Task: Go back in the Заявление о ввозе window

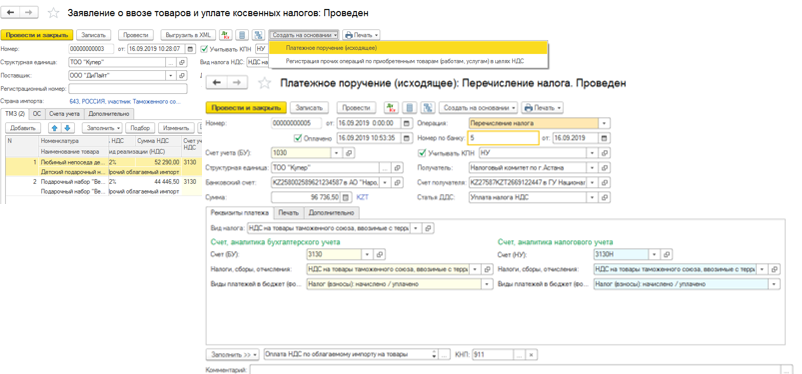Action: click(10, 12)
